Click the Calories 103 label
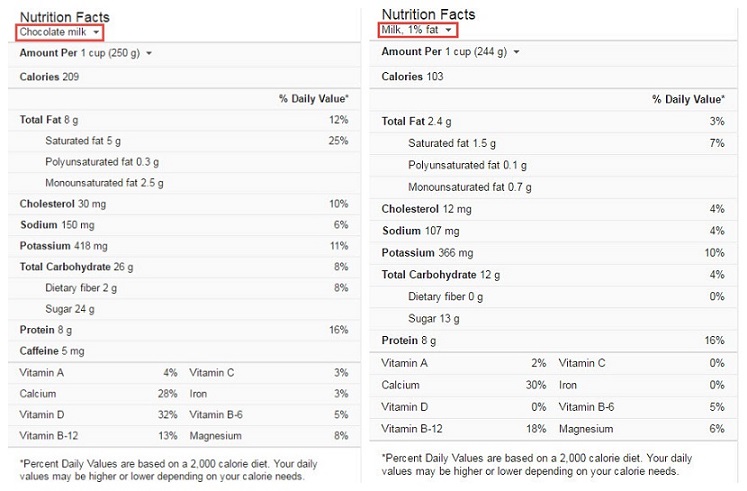The width and height of the screenshot is (747, 491). click(412, 76)
